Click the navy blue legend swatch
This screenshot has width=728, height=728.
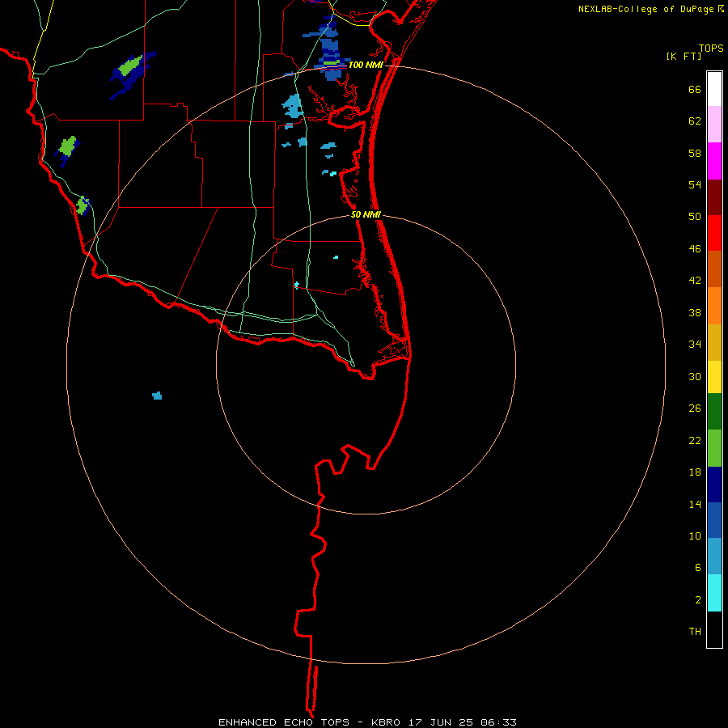714,485
